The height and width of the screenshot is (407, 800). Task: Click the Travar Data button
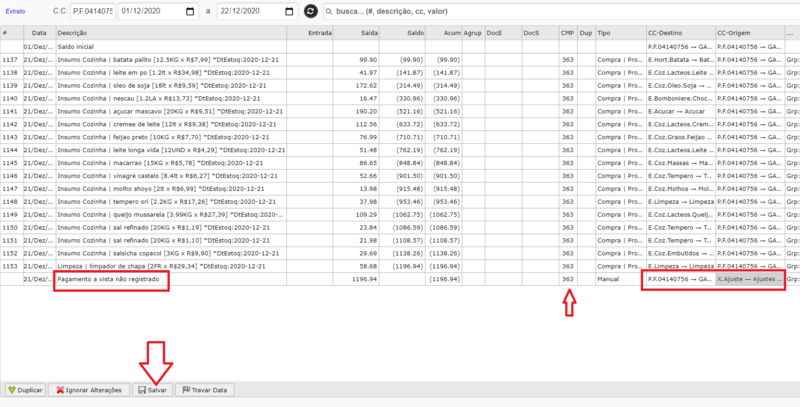pyautogui.click(x=205, y=390)
